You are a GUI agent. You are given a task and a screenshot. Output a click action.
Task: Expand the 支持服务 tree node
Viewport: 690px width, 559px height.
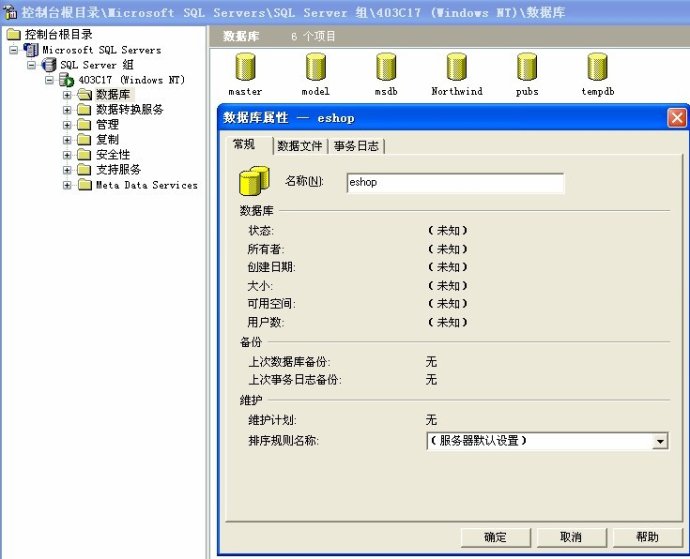coord(67,170)
